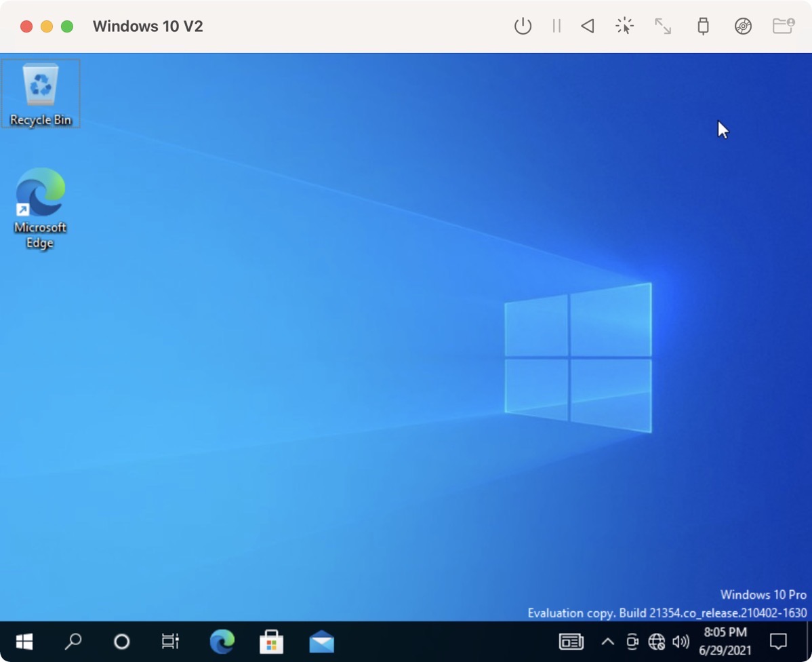
Task: Open the Windows Start menu
Action: (24, 641)
